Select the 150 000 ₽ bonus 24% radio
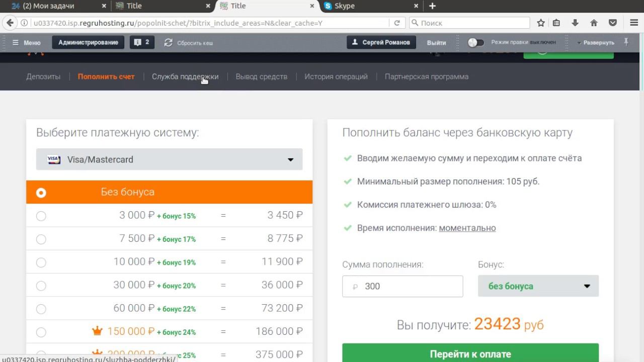 41,332
